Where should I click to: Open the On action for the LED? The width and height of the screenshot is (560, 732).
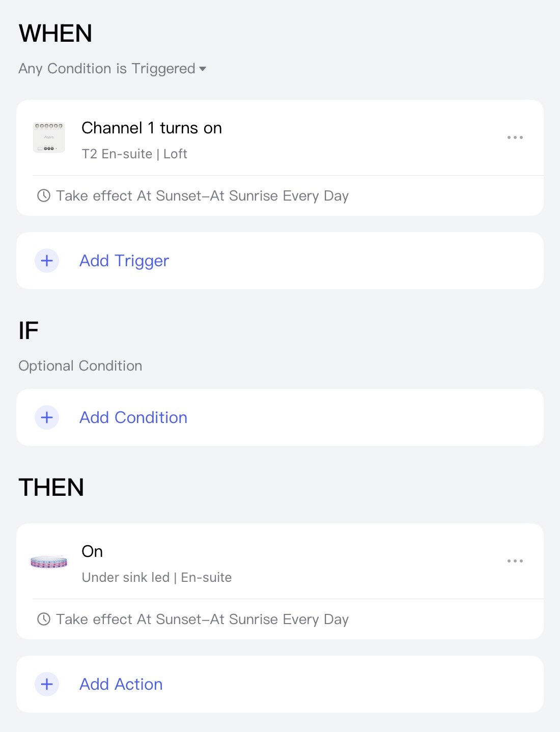click(92, 551)
